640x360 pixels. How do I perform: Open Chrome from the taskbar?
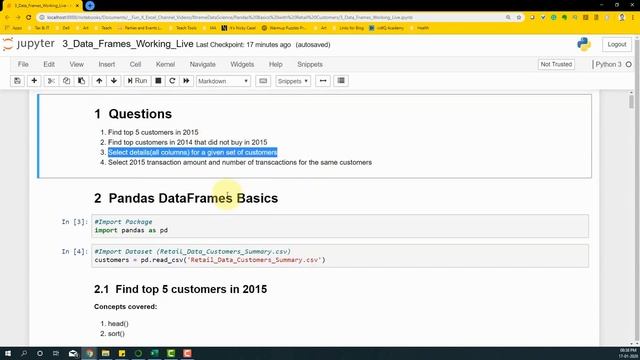[x=90, y=353]
